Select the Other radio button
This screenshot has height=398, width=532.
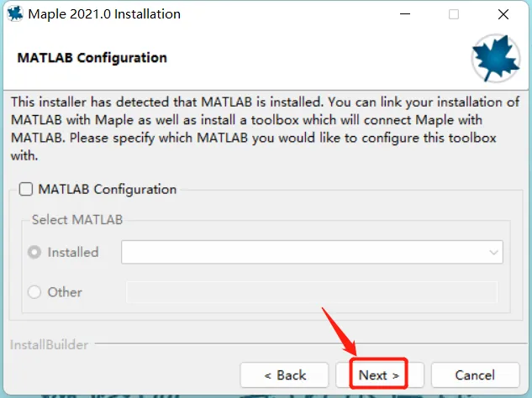tap(34, 292)
